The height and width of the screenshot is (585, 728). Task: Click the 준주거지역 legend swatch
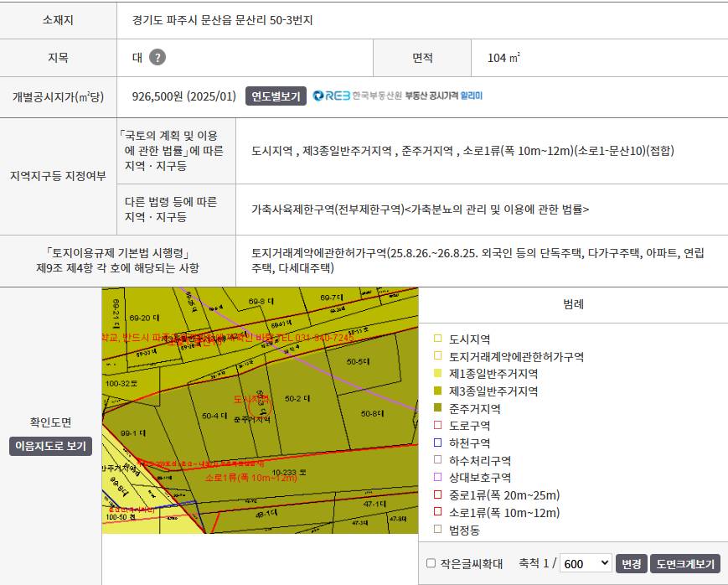pos(437,408)
